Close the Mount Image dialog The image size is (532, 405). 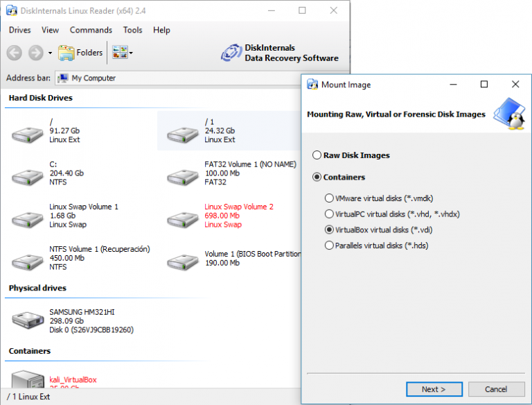pyautogui.click(x=515, y=85)
